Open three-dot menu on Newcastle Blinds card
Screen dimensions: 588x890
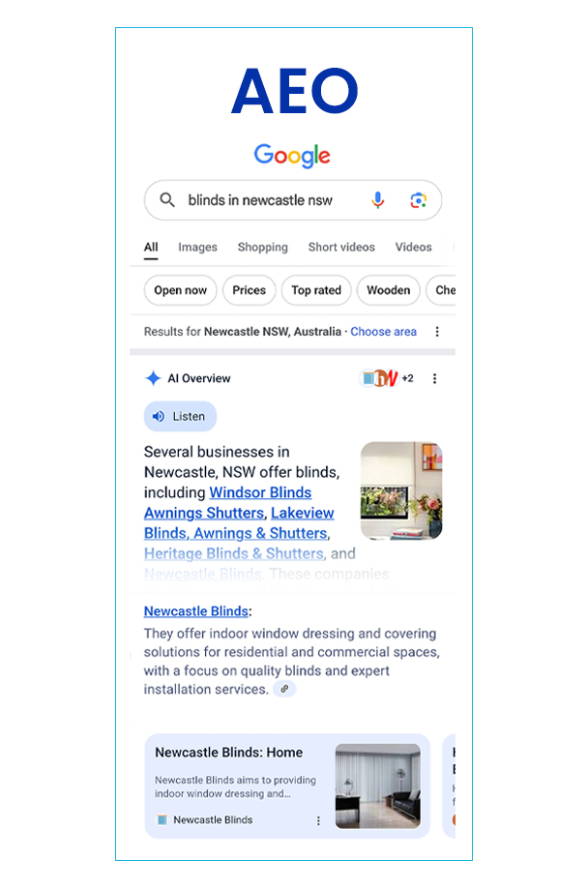point(318,820)
